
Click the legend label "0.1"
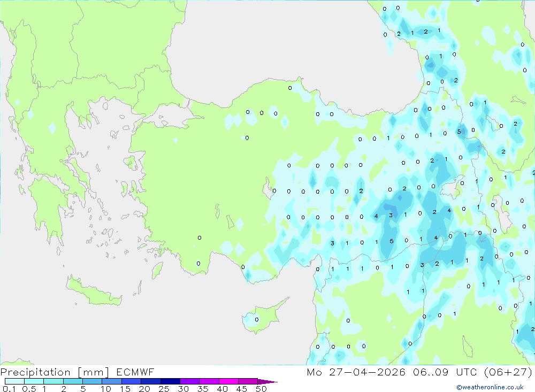(9, 389)
